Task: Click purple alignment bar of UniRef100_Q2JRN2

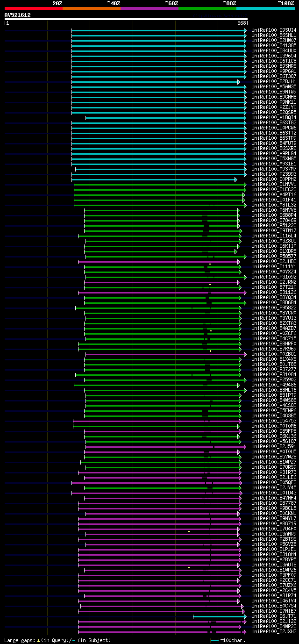Action: point(162,282)
